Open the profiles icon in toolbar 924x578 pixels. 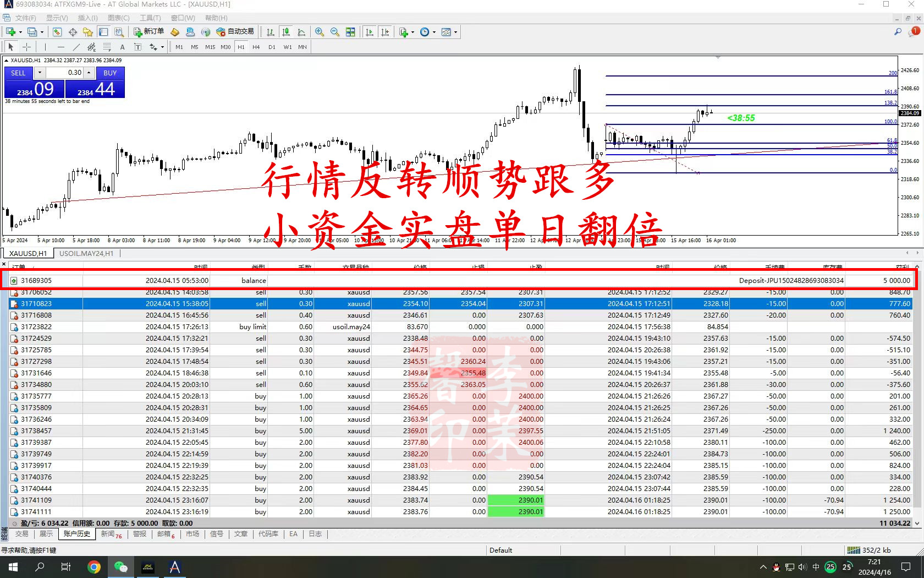(x=32, y=32)
